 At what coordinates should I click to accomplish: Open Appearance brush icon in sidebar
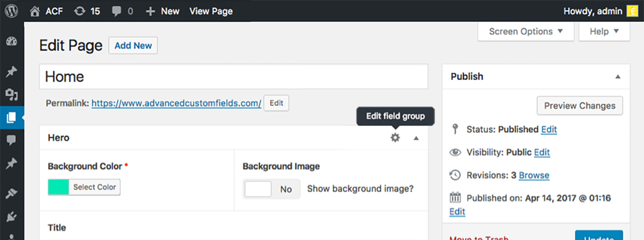click(x=11, y=193)
